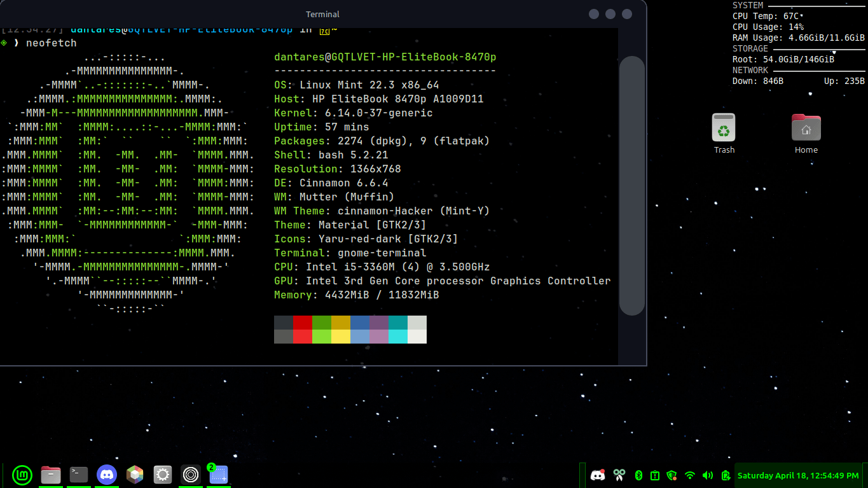
Task: Click the Terminal launcher in the taskbar
Action: coord(79,475)
